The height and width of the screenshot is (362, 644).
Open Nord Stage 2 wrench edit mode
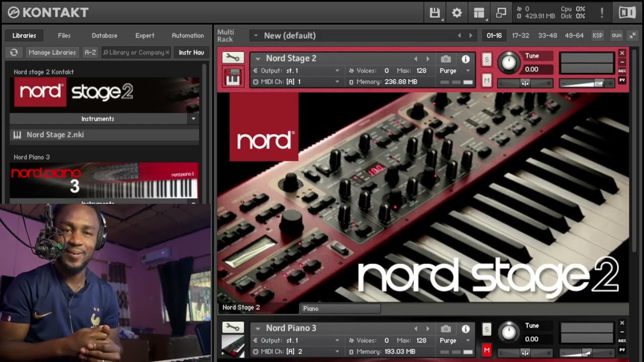233,58
